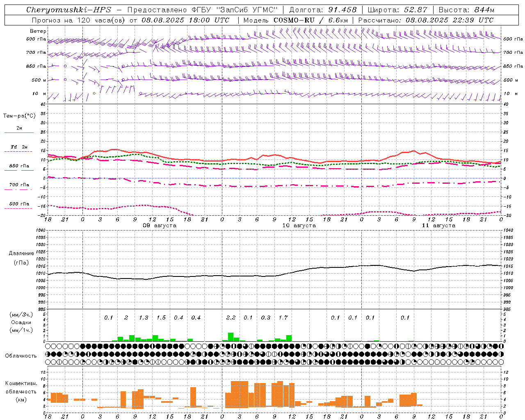Click the date label 11 августа

438,226
